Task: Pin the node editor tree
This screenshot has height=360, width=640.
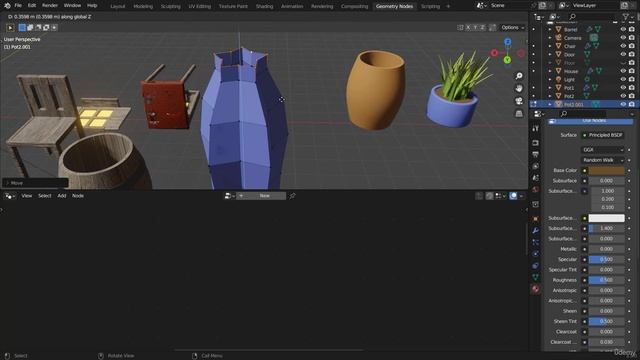Action: click(292, 196)
